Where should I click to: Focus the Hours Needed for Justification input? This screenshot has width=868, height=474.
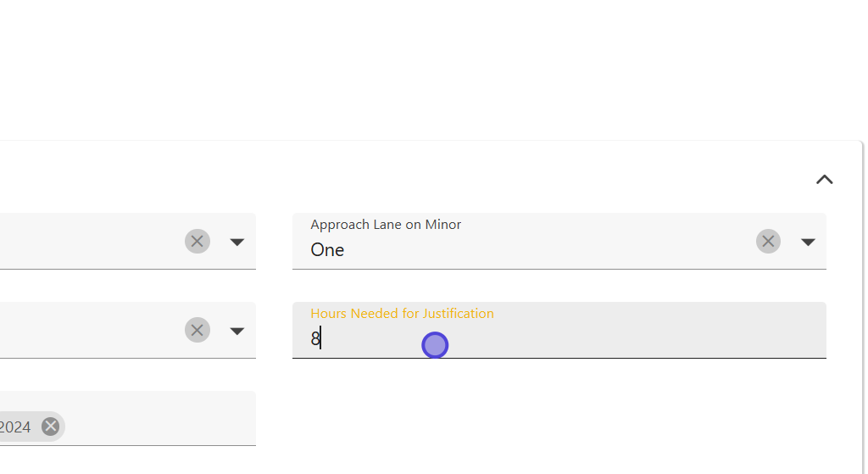coord(559,339)
